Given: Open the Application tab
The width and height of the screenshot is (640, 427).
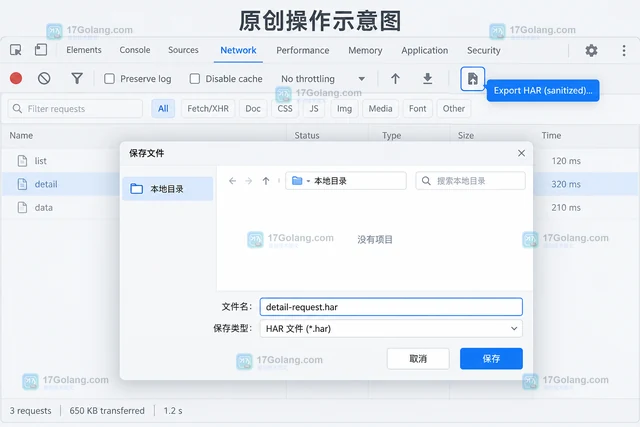Looking at the screenshot, I should [424, 50].
